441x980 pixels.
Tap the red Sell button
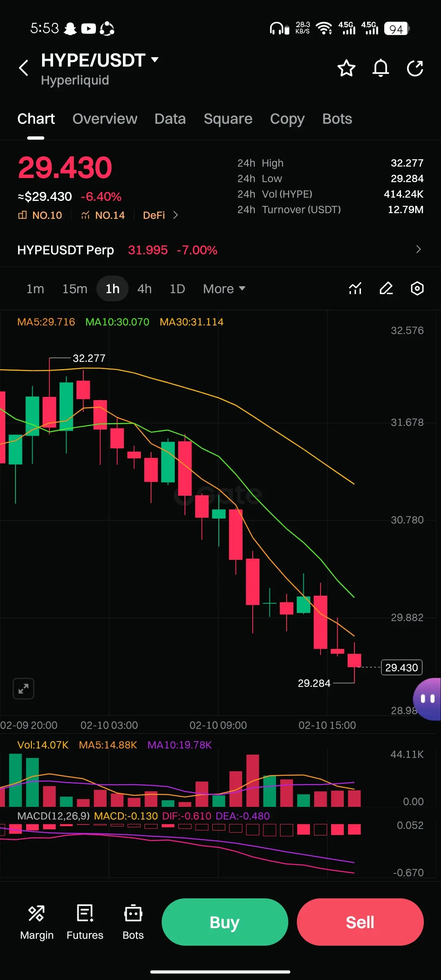tap(360, 922)
